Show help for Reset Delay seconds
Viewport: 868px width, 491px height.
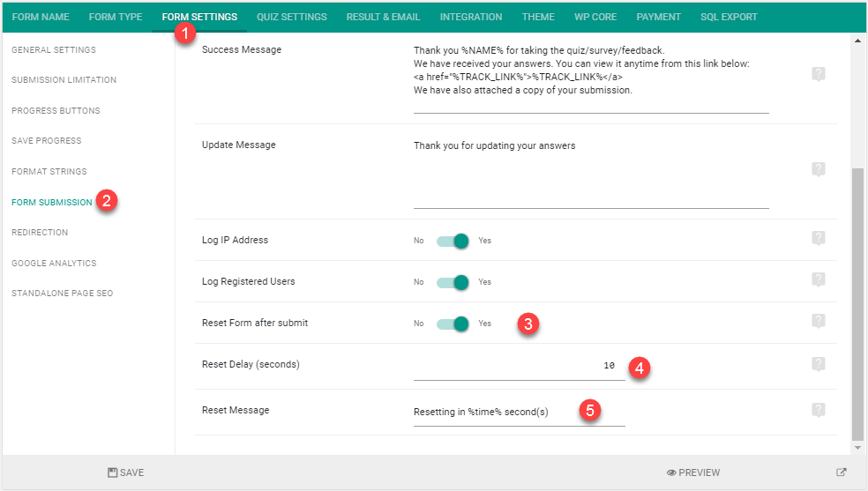pyautogui.click(x=819, y=364)
